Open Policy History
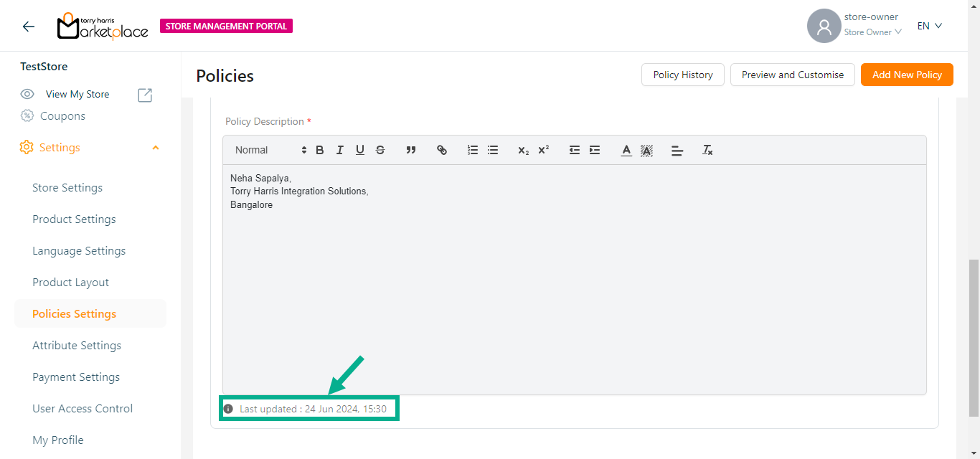 point(682,75)
